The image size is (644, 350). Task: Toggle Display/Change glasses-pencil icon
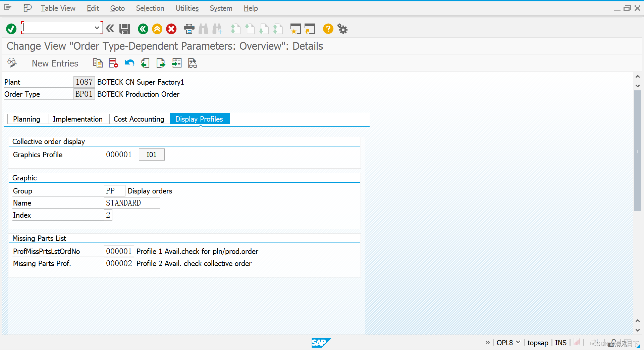[x=12, y=63]
